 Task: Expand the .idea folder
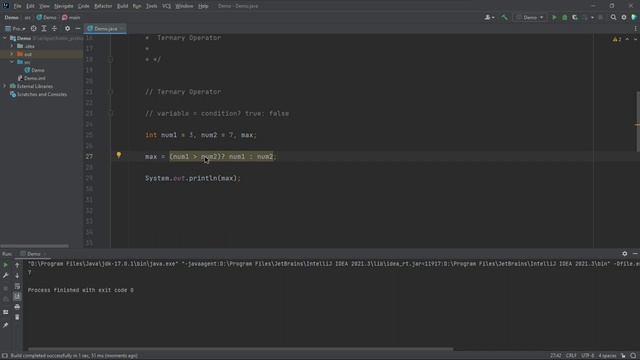tap(12, 46)
